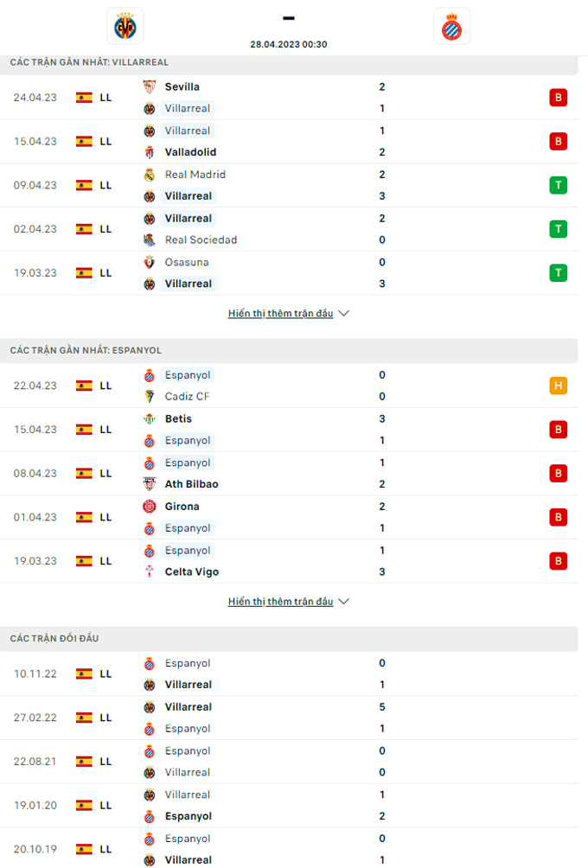
Task: Click the orange H badge for Cadiz match
Action: [558, 386]
